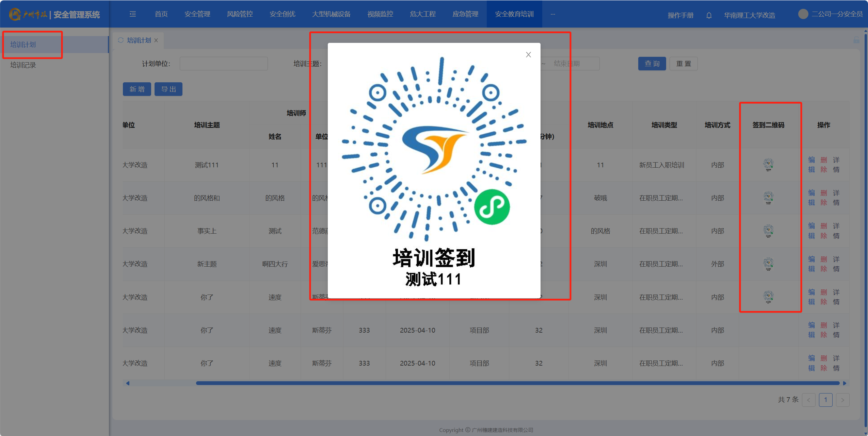Close the 培训计划 tab
The image size is (868, 436).
click(156, 40)
